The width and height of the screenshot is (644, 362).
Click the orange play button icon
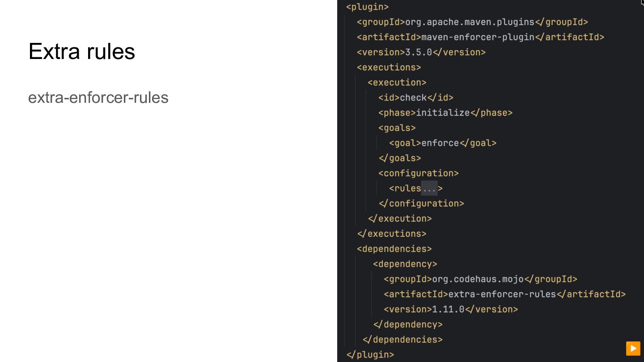(x=633, y=348)
